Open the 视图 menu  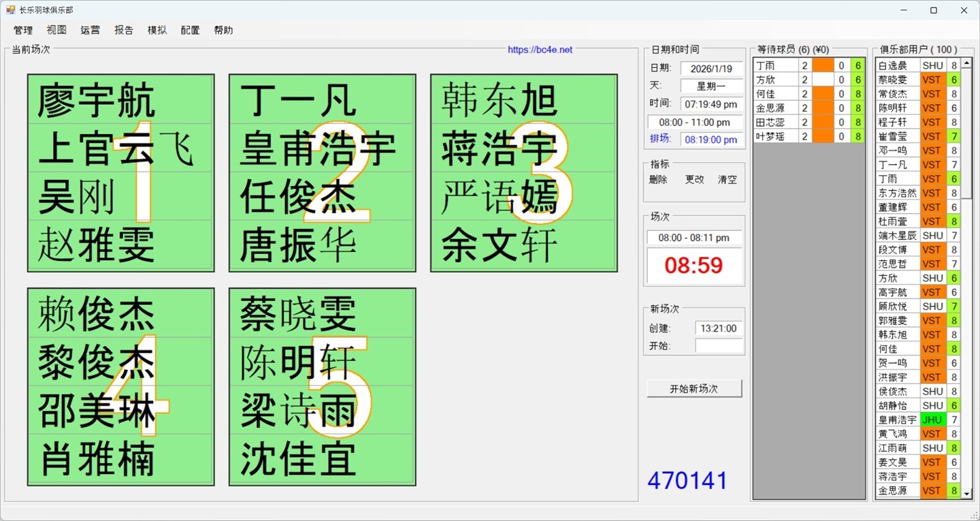click(56, 30)
